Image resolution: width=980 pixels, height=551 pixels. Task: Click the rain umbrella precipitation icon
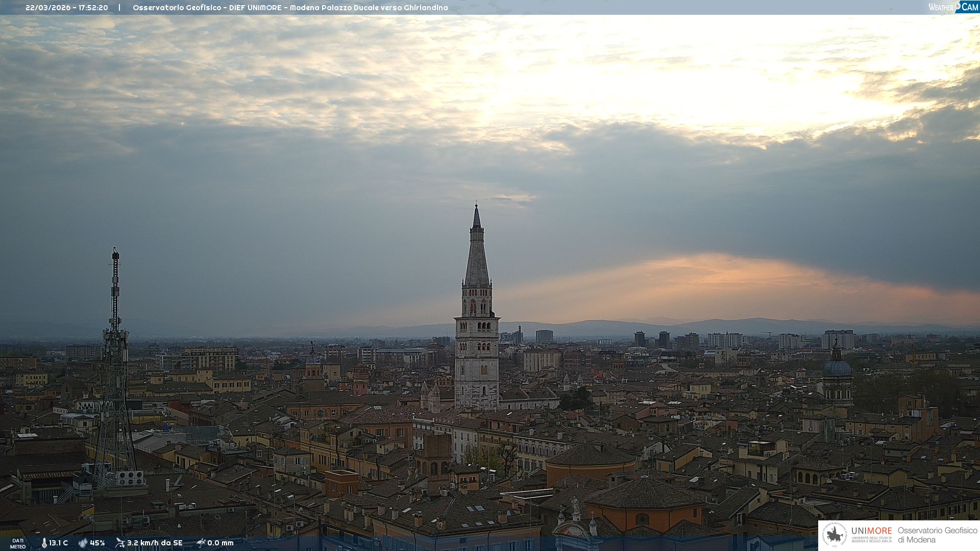(x=201, y=543)
